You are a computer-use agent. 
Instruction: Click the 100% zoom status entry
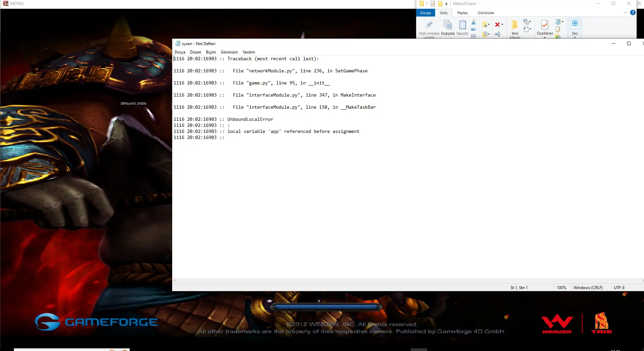pos(561,288)
